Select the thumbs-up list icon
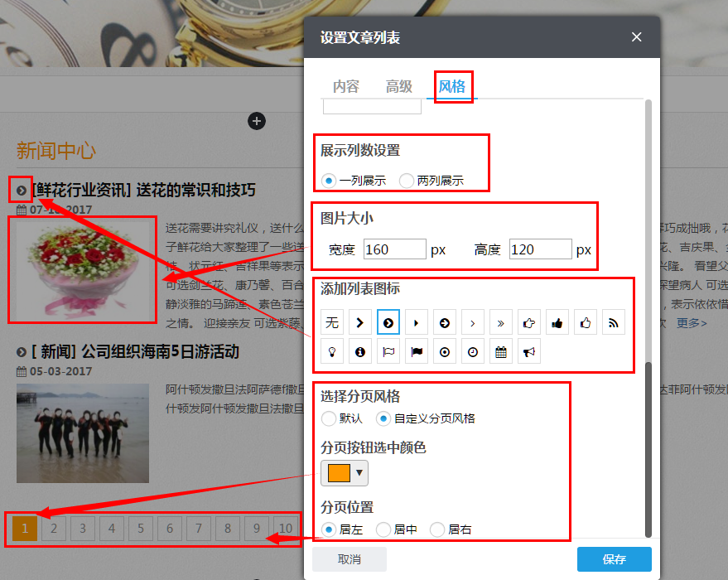This screenshot has height=580, width=728. (557, 321)
